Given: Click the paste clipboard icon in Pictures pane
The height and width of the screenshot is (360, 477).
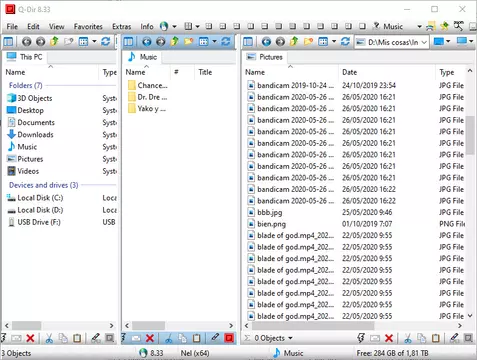Looking at the screenshot, I should pyautogui.click(x=436, y=338).
